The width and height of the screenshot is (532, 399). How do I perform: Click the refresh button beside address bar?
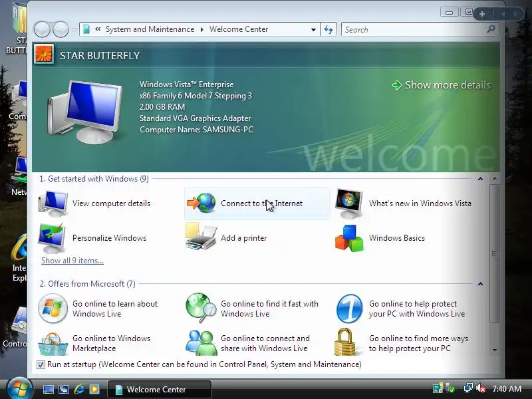click(329, 29)
